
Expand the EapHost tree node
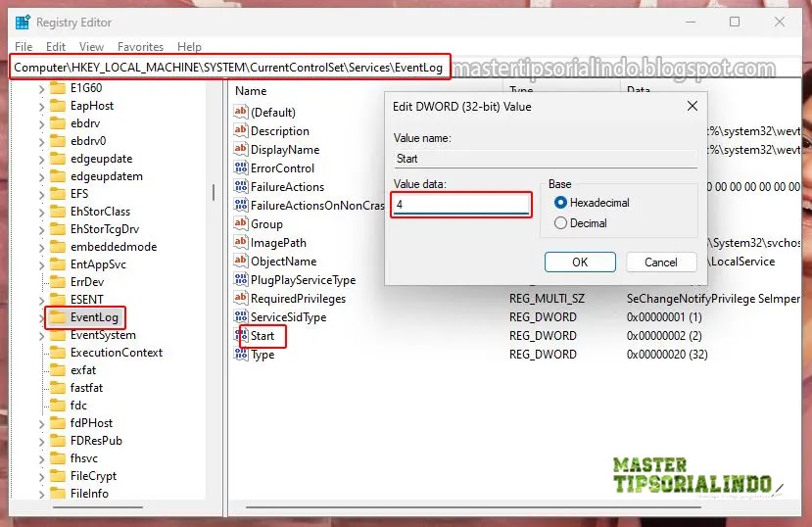41,106
